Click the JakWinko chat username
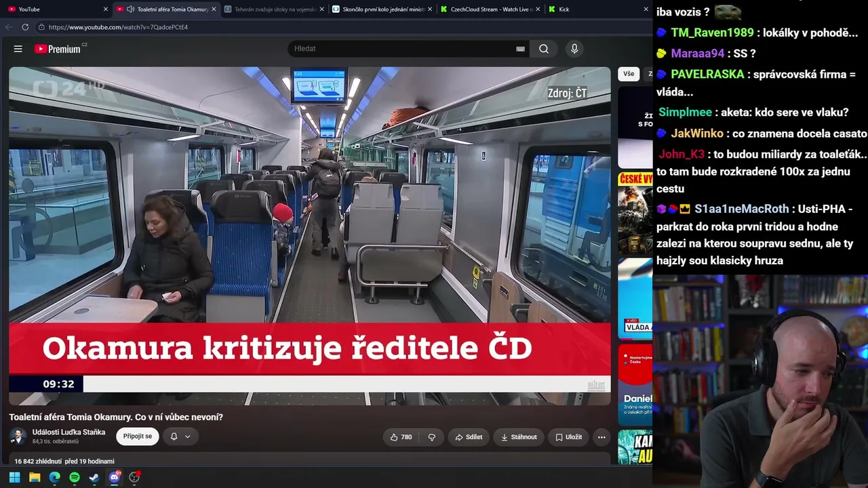Screen dimensions: 868x488 [x=697, y=134]
